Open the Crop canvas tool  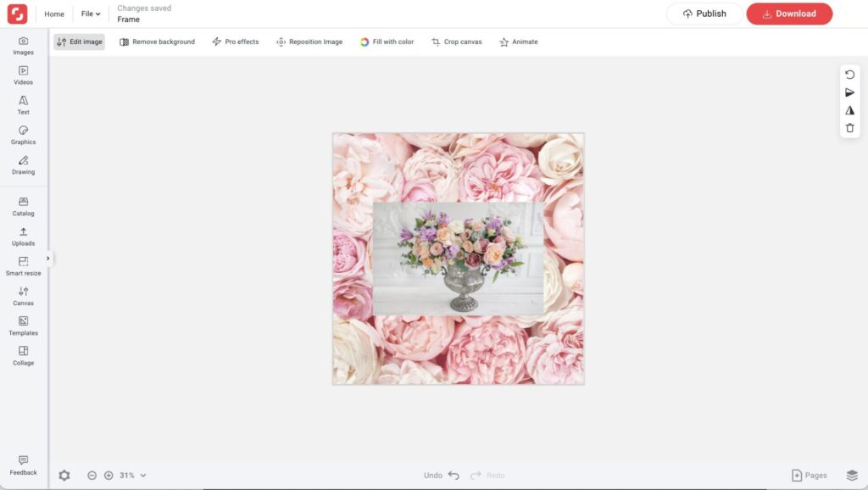(456, 41)
